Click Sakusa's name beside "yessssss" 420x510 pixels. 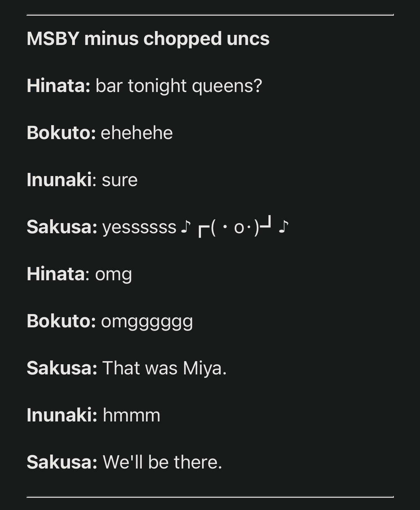62,227
